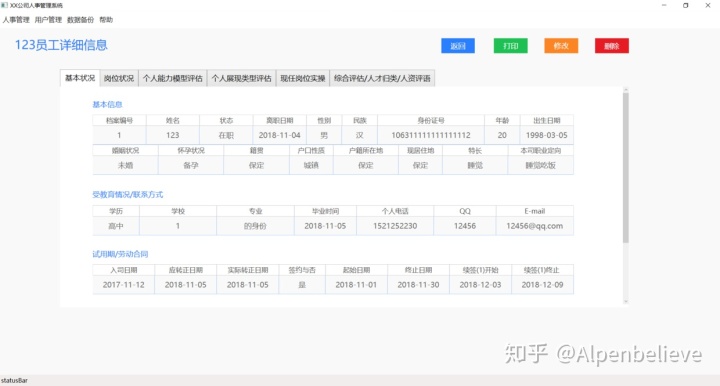Screen dimensions: 720x386
Task: Select the QQ cell "12456"
Action: 465,226
